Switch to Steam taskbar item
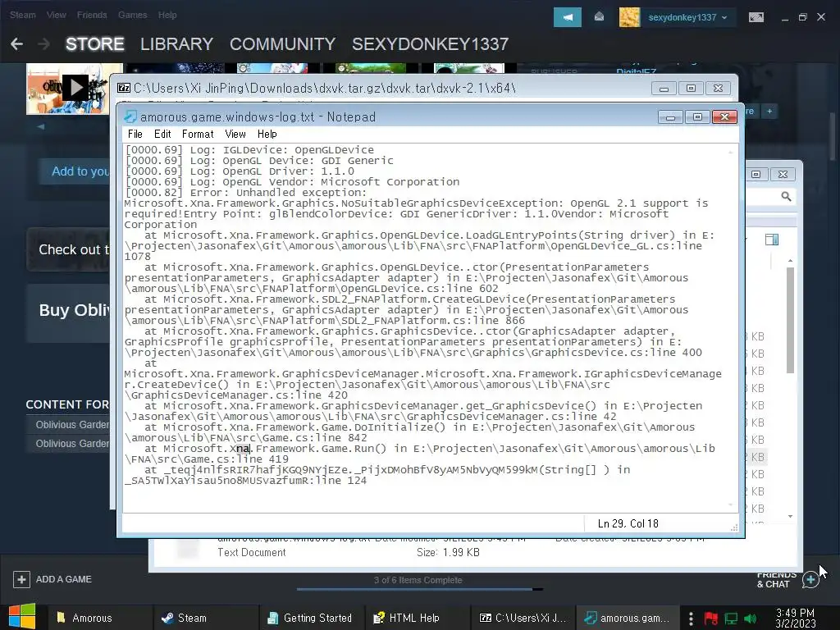The width and height of the screenshot is (840, 630). [204, 618]
